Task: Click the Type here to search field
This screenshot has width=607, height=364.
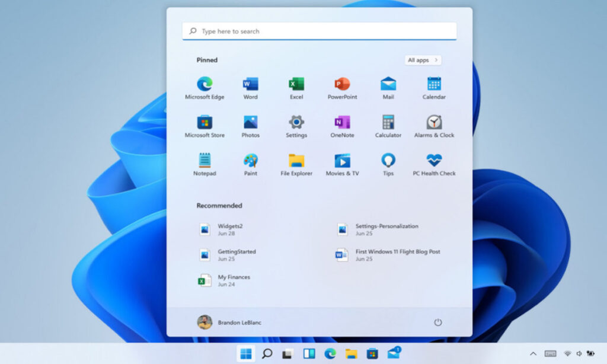Action: coord(319,31)
